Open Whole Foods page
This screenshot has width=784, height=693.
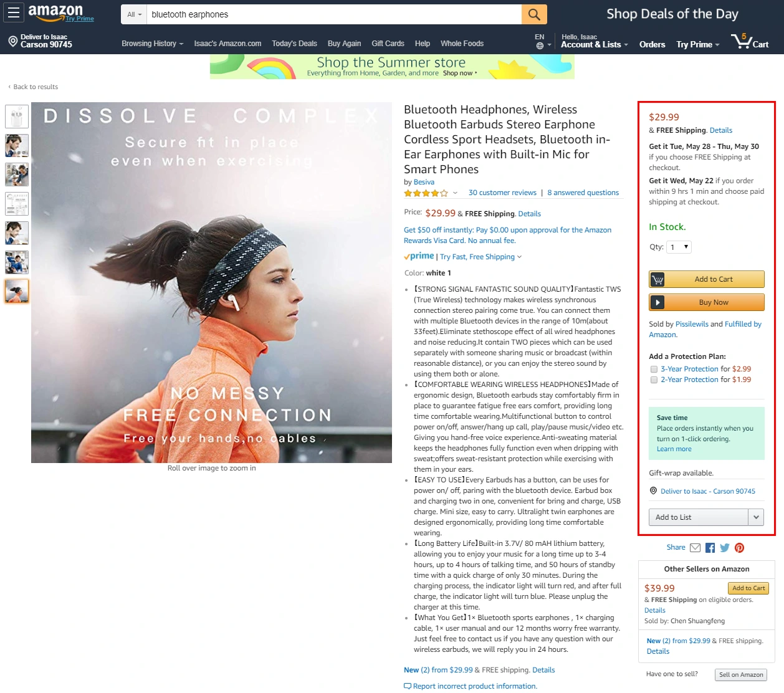click(462, 44)
